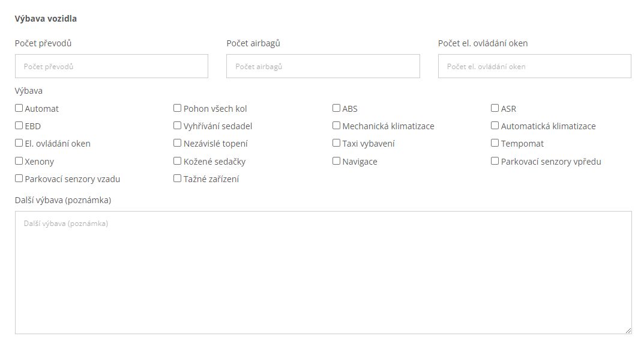The image size is (644, 345).
Task: Check Vyhřívání sedadel option
Action: pos(178,126)
